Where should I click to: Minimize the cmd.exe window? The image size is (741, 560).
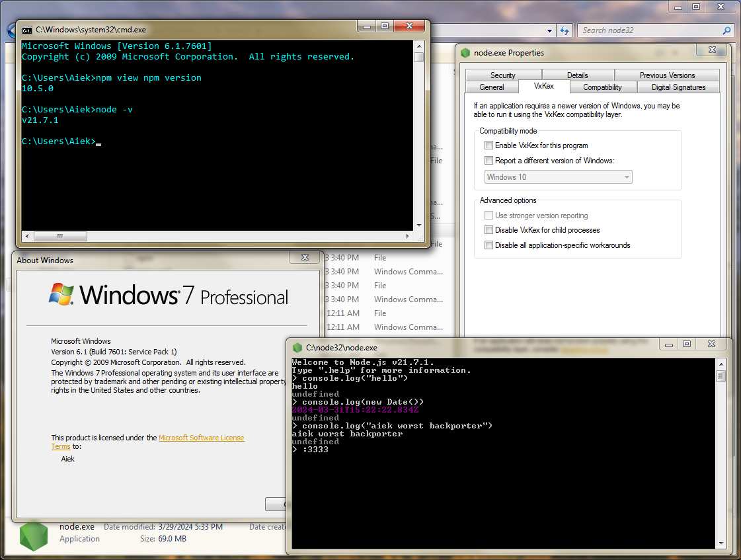(x=367, y=26)
